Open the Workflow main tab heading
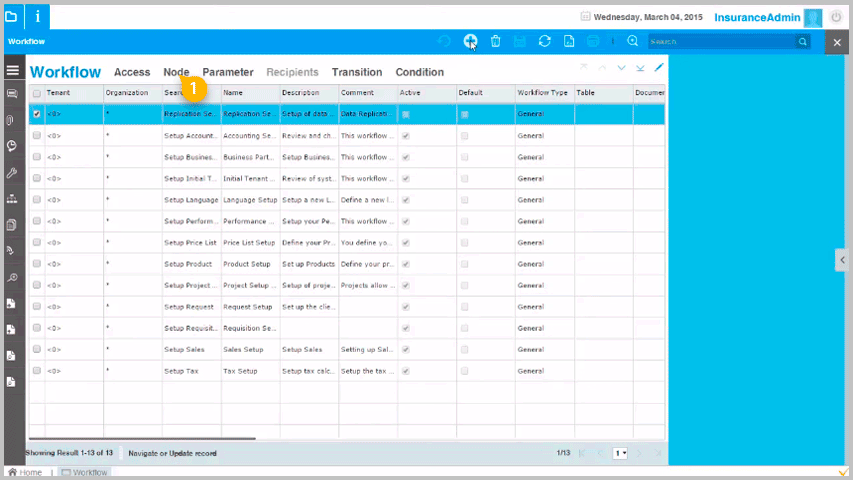 [65, 72]
